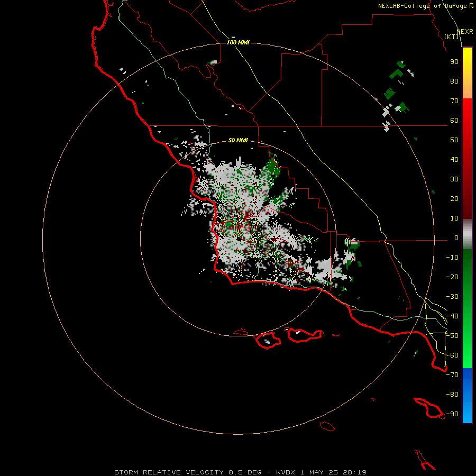Click the 50 value on the velocity scale

[454, 140]
